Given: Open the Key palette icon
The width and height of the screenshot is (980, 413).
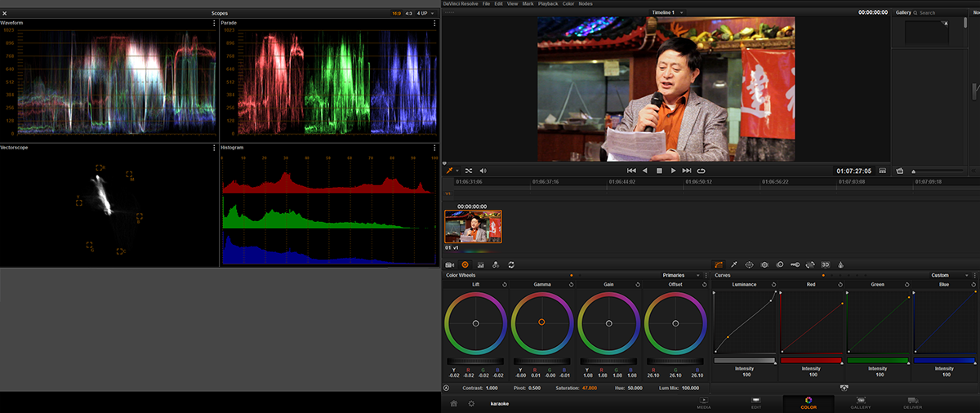Looking at the screenshot, I should pos(795,264).
